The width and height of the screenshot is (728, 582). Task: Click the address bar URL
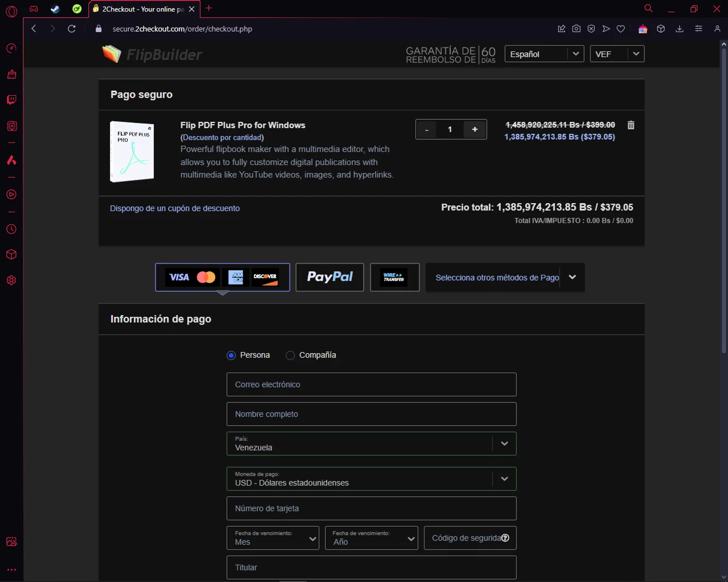pyautogui.click(x=182, y=29)
